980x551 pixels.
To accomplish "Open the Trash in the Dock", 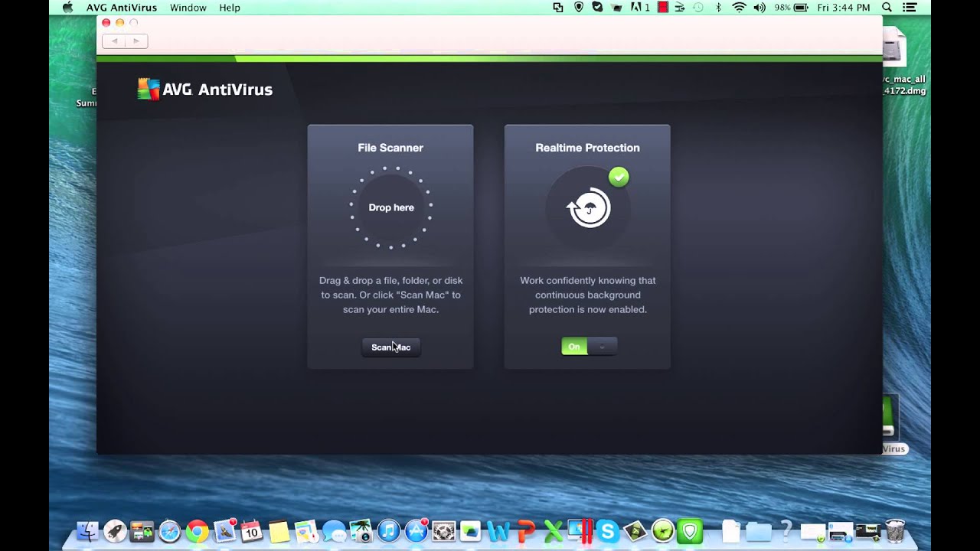I will pyautogui.click(x=894, y=531).
